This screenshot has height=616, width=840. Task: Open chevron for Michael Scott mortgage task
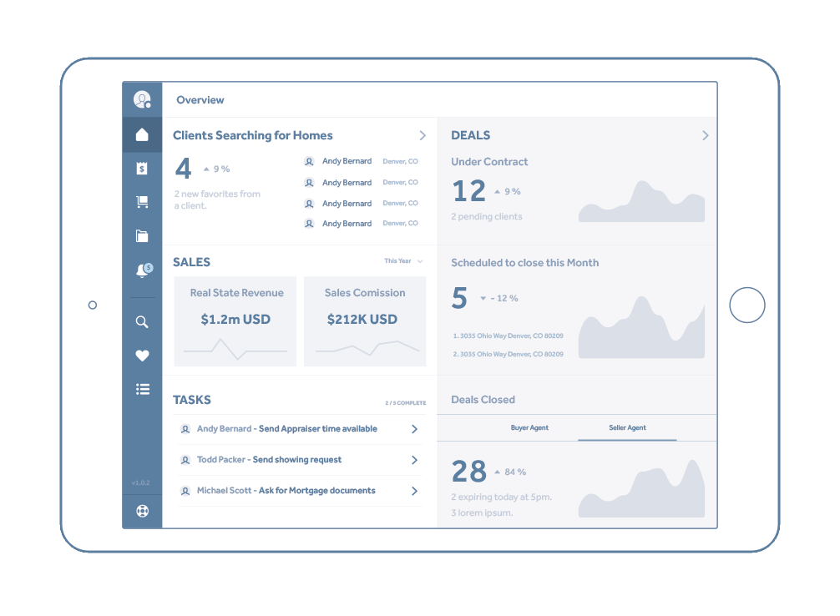414,491
